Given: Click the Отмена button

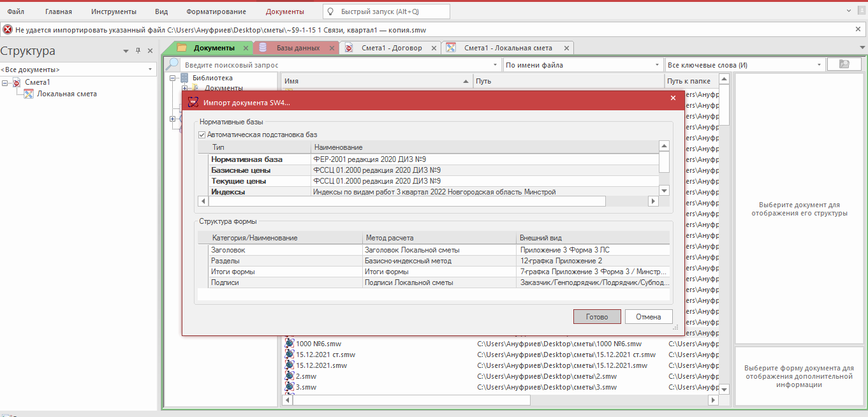Looking at the screenshot, I should [x=649, y=317].
